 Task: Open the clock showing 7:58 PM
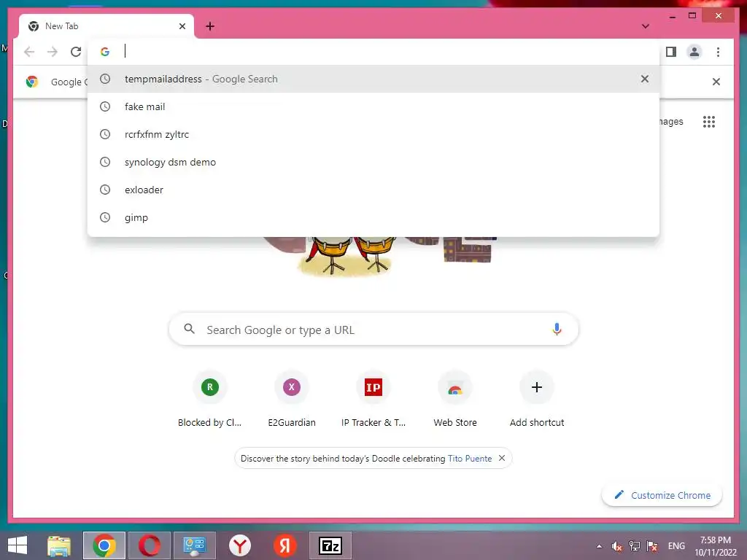coord(716,546)
